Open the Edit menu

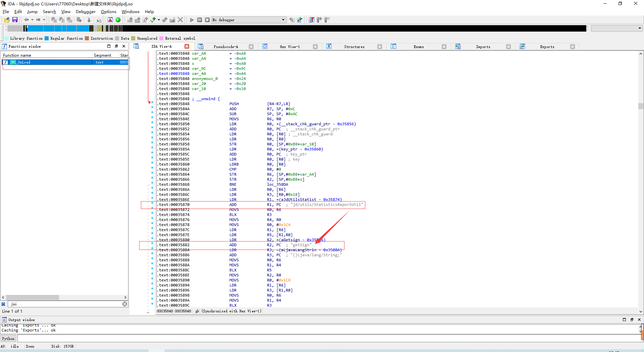click(18, 11)
